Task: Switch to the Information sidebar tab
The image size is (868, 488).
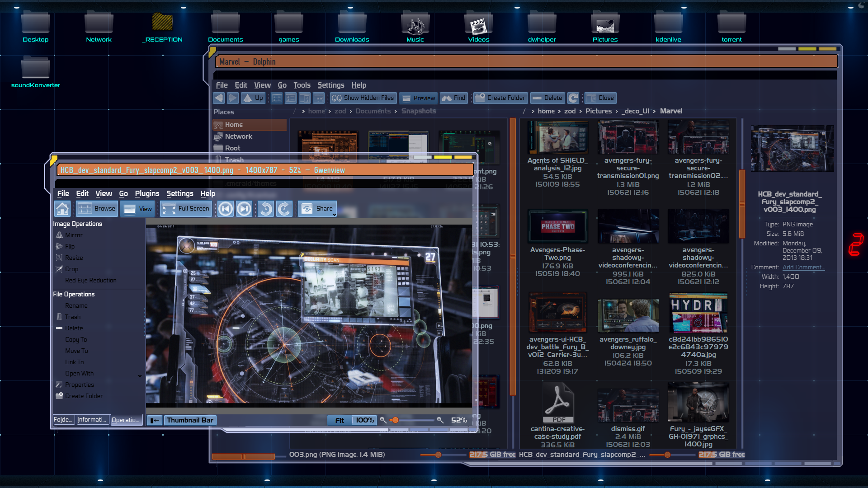Action: pyautogui.click(x=93, y=420)
